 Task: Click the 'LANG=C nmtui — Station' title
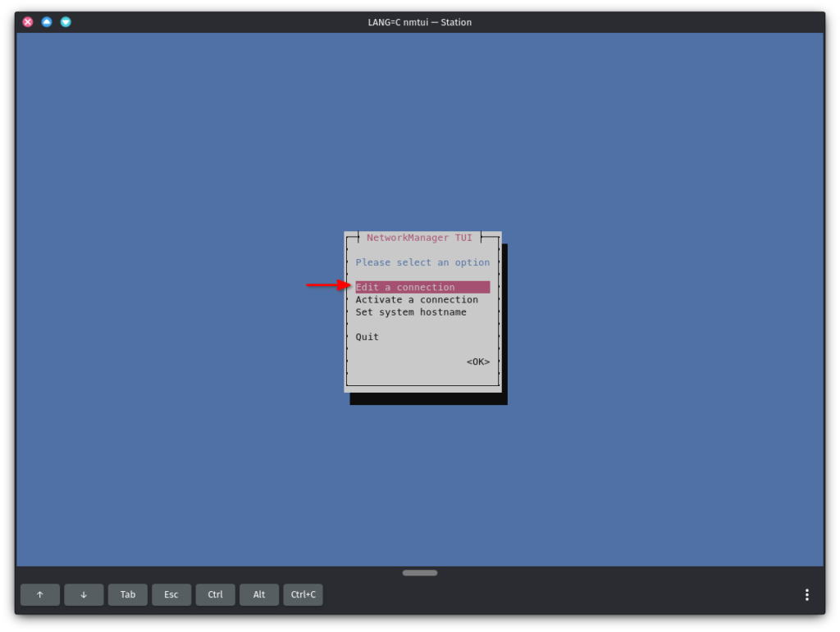[x=419, y=22]
